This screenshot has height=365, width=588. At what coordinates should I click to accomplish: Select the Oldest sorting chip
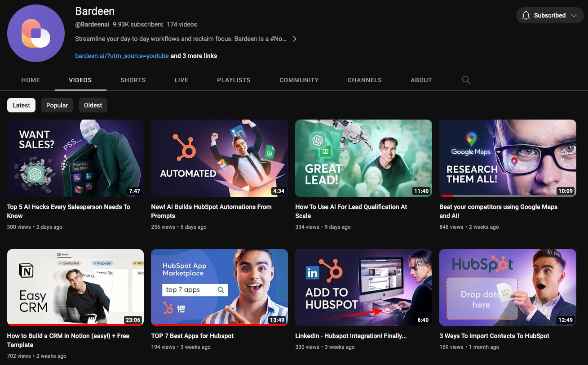[x=93, y=105]
